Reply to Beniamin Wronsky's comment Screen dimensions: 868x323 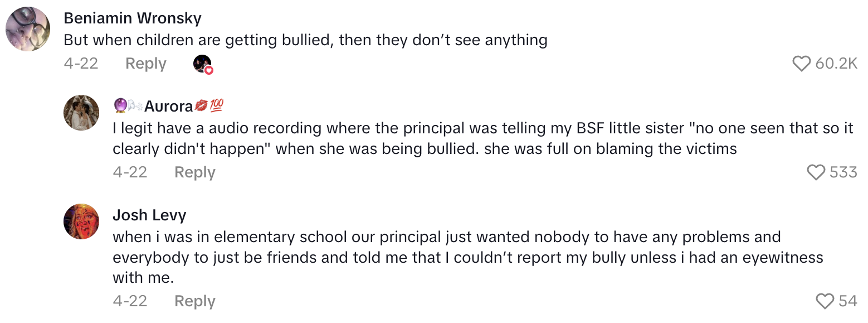tap(146, 64)
